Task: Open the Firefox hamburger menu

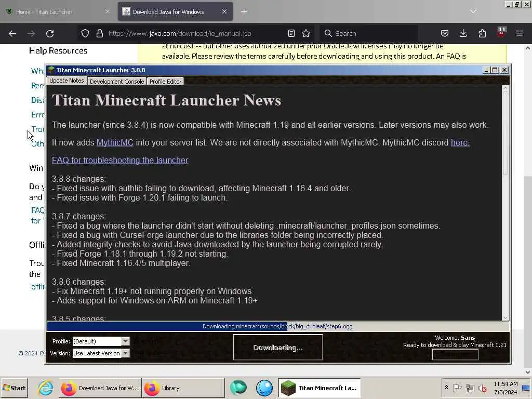Action: [x=520, y=33]
